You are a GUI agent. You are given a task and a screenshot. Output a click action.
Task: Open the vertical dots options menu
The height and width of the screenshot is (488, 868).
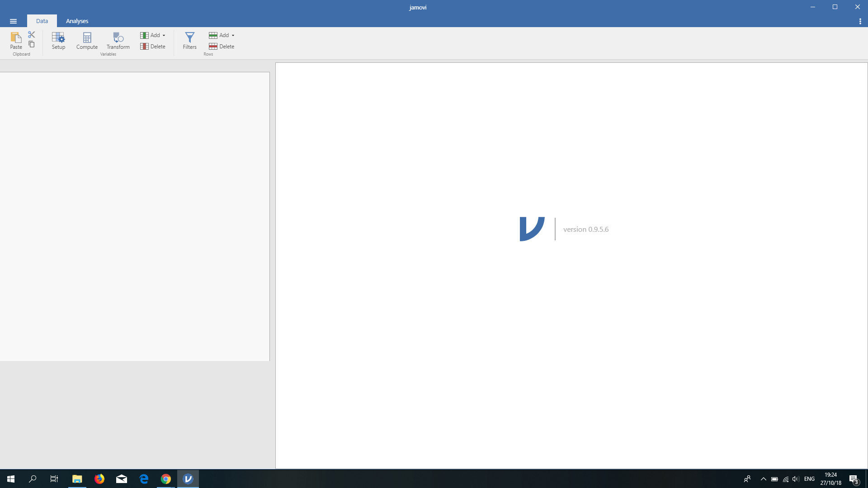[860, 21]
